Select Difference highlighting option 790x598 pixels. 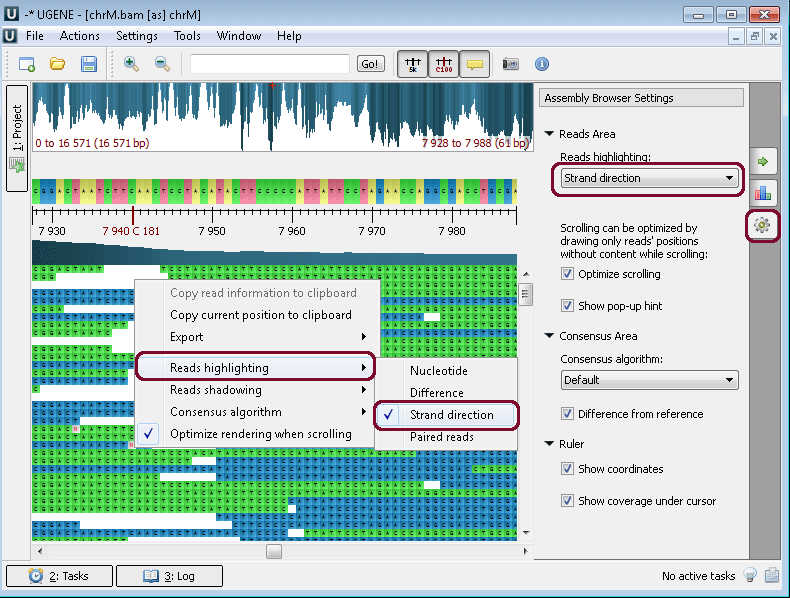pyautogui.click(x=446, y=393)
